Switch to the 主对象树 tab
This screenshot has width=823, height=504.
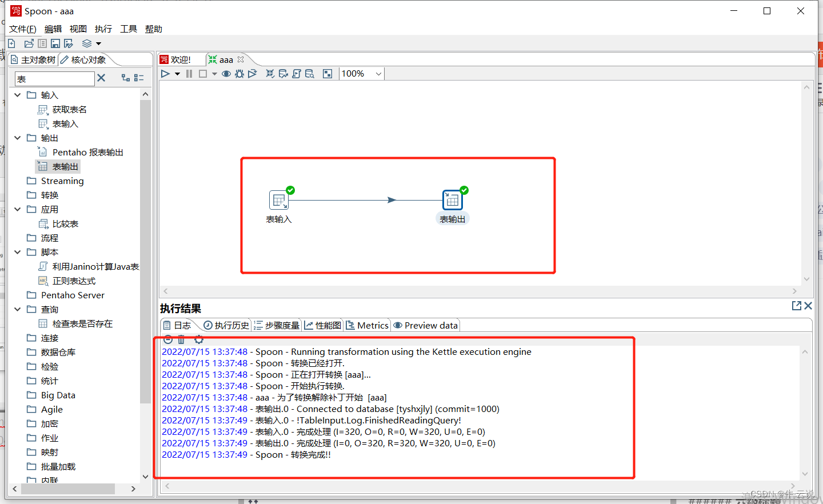33,60
